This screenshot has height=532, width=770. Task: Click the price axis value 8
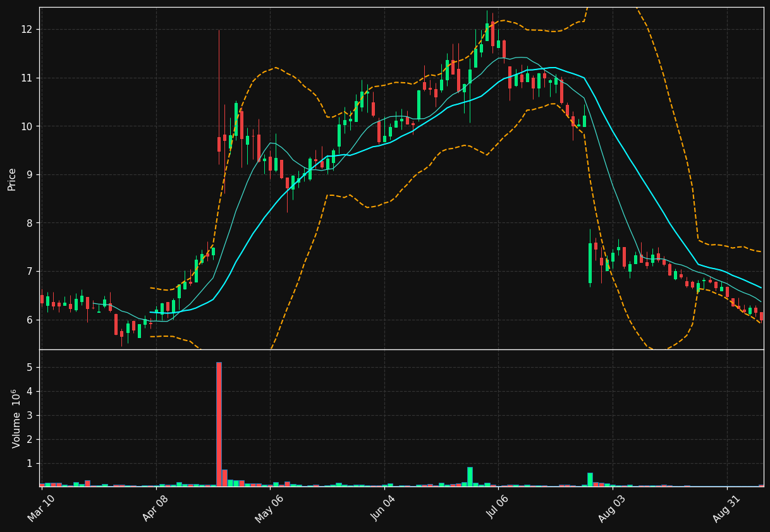(30, 223)
